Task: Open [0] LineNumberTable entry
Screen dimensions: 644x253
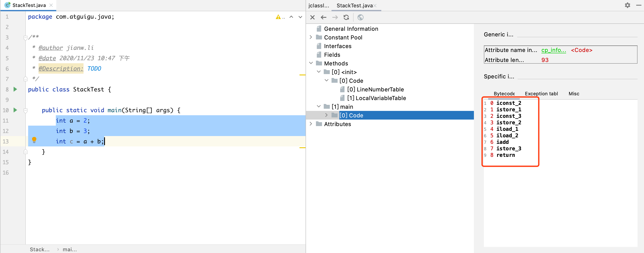Action: point(375,89)
